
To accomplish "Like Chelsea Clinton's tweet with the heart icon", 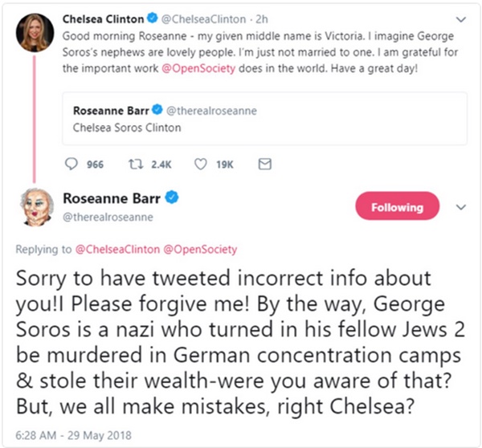I will pyautogui.click(x=202, y=164).
